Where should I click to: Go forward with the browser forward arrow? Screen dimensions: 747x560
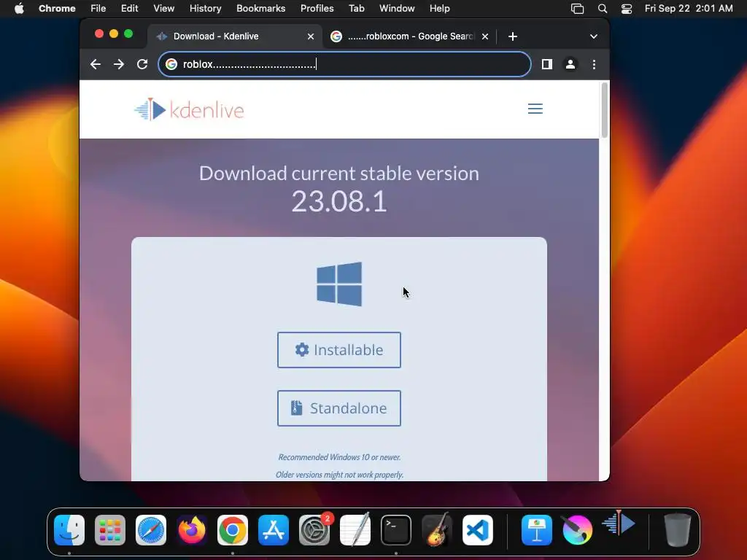119,64
